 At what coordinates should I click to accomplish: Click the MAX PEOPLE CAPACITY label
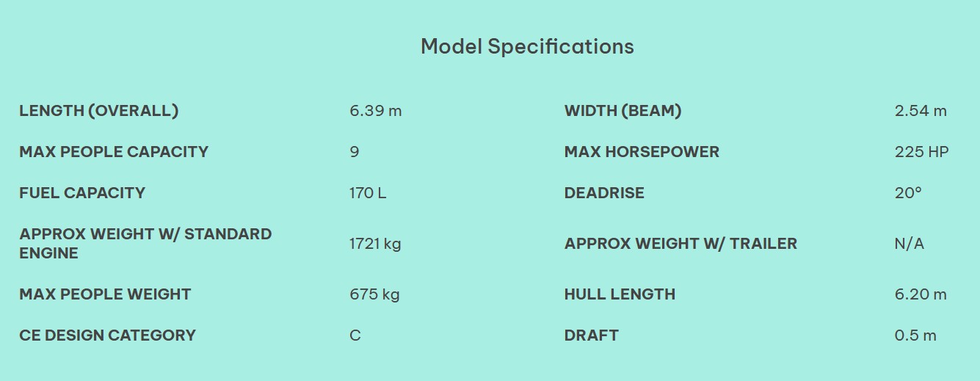(x=114, y=152)
